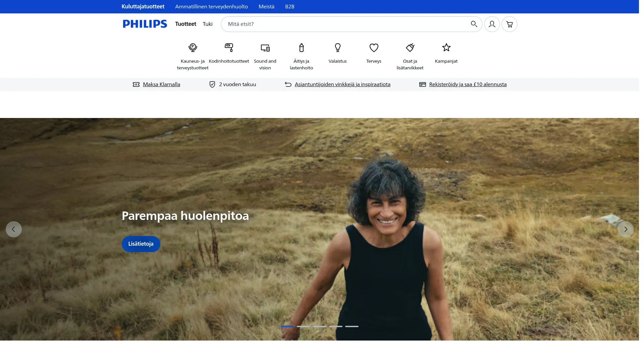The width and height of the screenshot is (644, 362).
Task: Select the second carousel slide indicator
Action: coord(304,326)
